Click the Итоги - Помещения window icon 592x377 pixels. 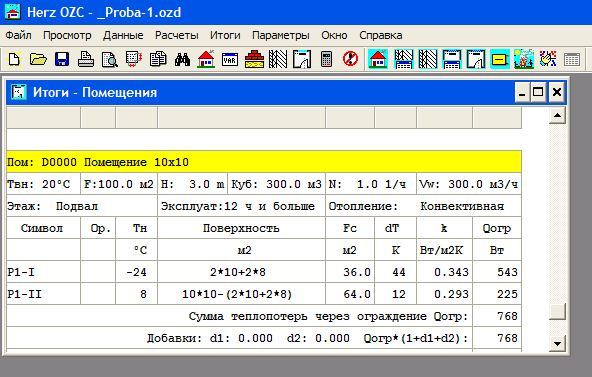[x=18, y=92]
